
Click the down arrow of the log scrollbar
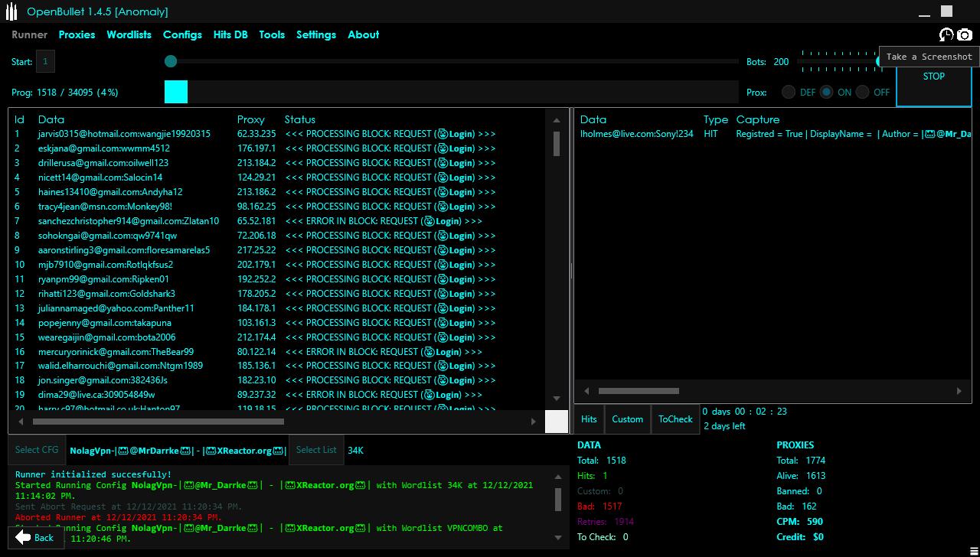coord(557,537)
